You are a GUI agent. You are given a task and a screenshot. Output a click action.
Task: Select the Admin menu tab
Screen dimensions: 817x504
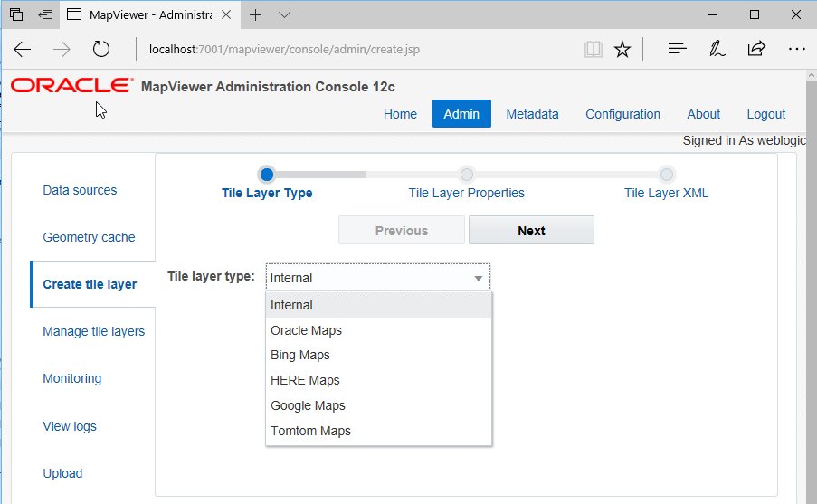pyautogui.click(x=461, y=114)
